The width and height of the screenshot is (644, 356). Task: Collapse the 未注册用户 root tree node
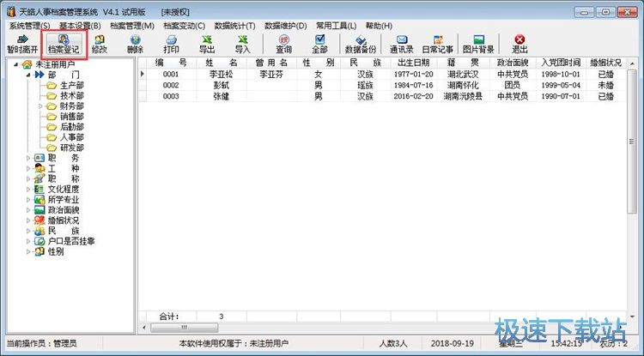16,64
